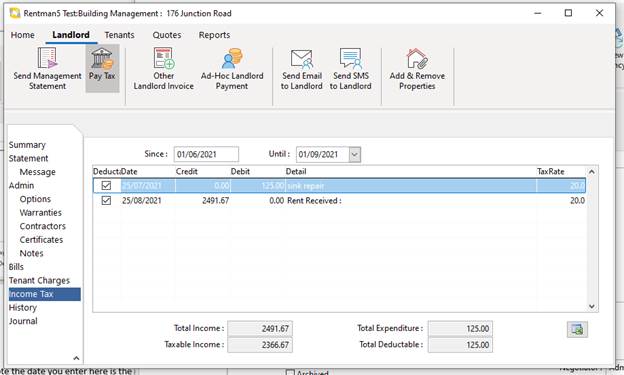Open Notes in the sidebar
Image resolution: width=624 pixels, height=375 pixels.
pyautogui.click(x=31, y=253)
